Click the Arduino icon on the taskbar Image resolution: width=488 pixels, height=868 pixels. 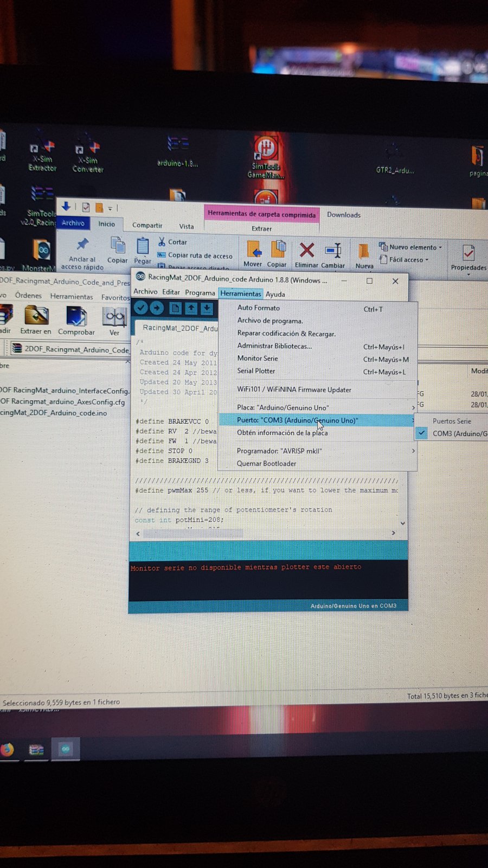66,749
